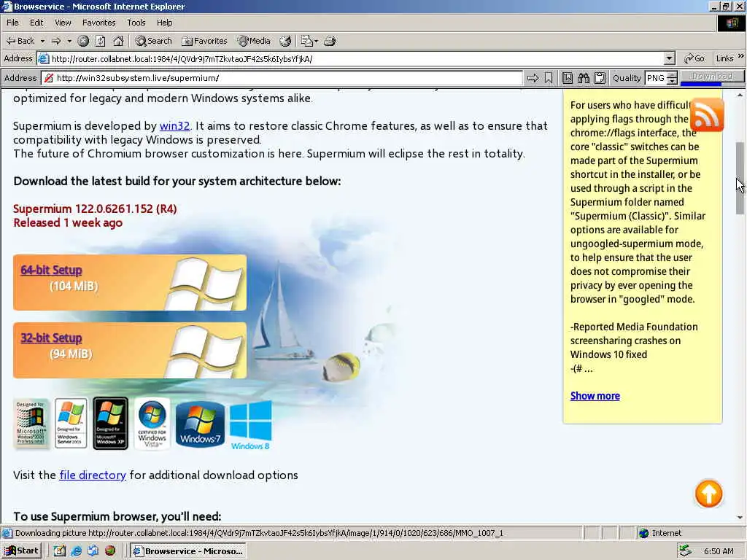Click the Windows Server 2003 badge
This screenshot has height=560, width=747.
(71, 424)
